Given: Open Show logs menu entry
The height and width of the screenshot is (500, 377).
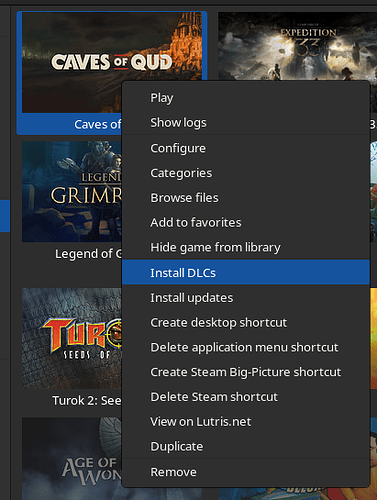Looking at the screenshot, I should (x=246, y=123).
